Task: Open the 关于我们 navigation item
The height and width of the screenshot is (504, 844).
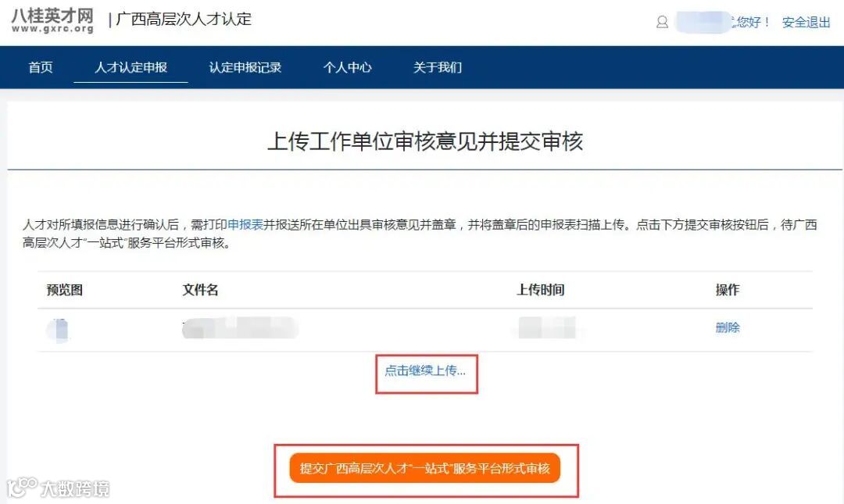Action: tap(437, 67)
